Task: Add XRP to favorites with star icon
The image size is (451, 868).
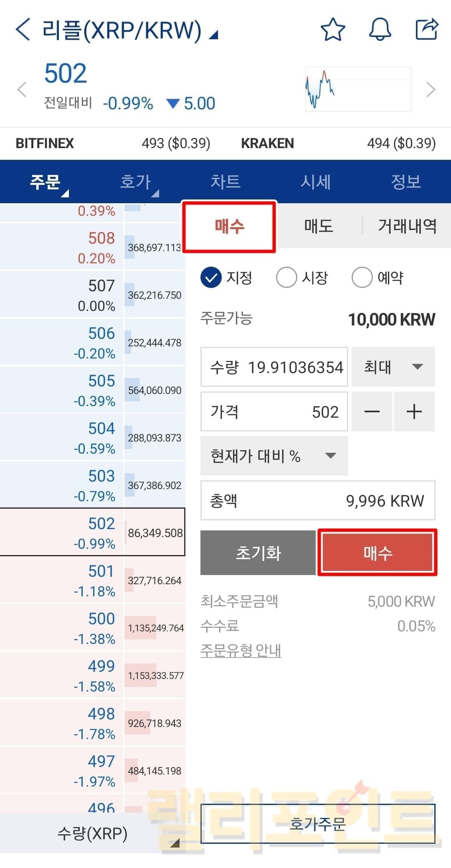Action: coord(333,30)
